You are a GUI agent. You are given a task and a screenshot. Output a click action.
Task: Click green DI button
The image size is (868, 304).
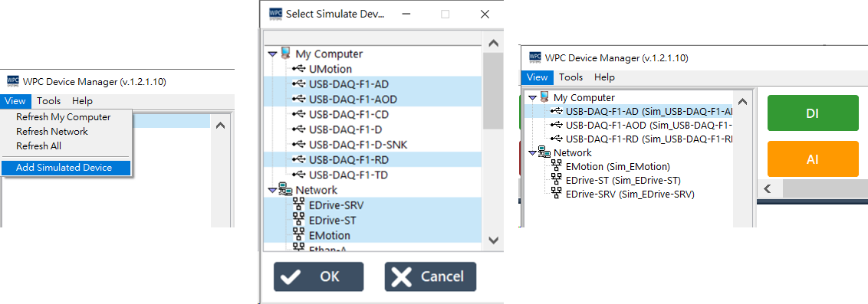click(x=813, y=113)
